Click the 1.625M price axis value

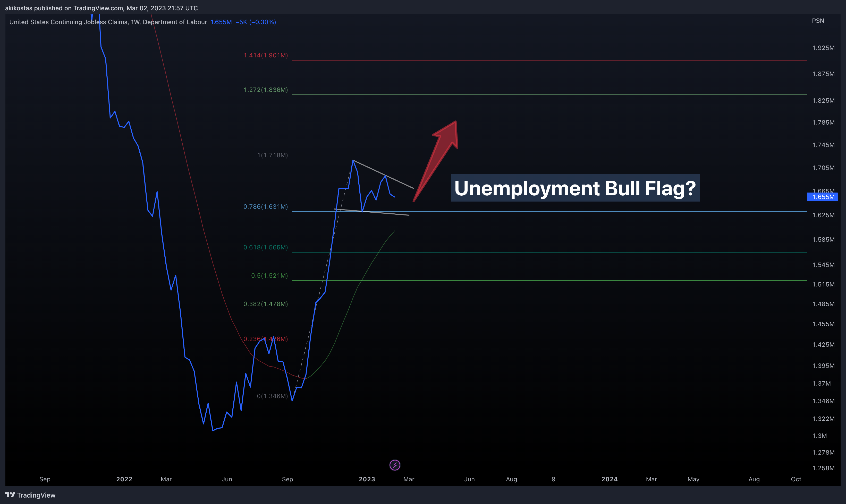pyautogui.click(x=823, y=215)
